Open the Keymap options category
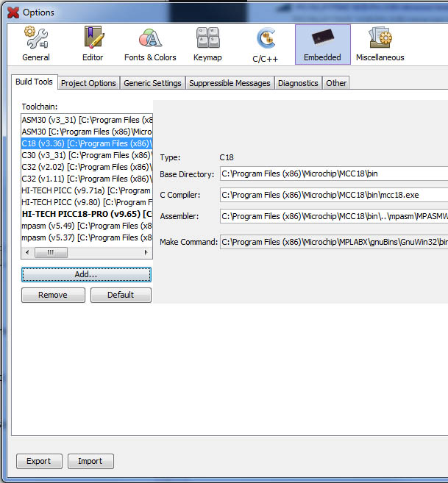Screen dimensions: 448x483 (x=207, y=44)
